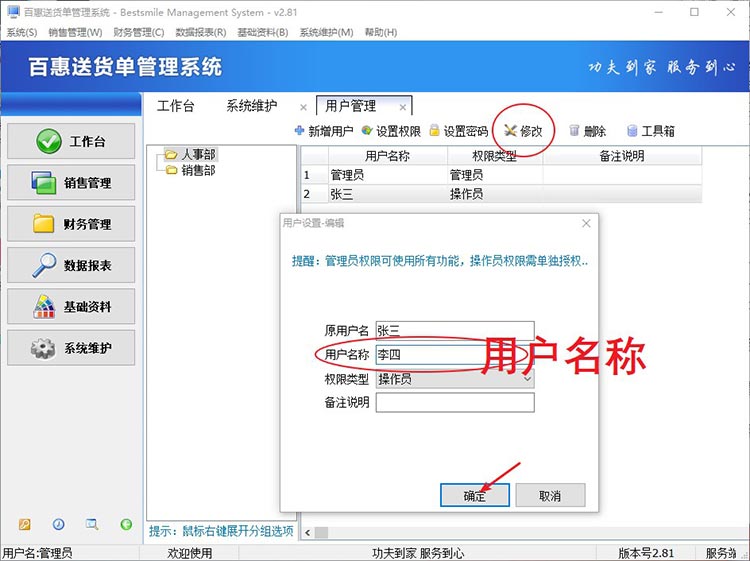Screen dimensions: 750x561
Task: Open 系统维护 sidebar button
Action: coord(71,348)
